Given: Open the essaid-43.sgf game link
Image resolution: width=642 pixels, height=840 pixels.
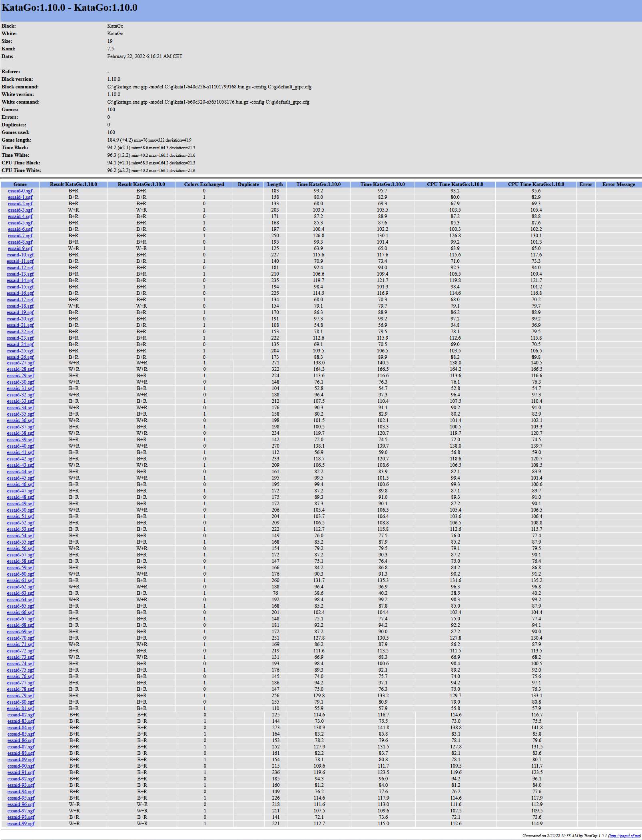Looking at the screenshot, I should pos(20,465).
